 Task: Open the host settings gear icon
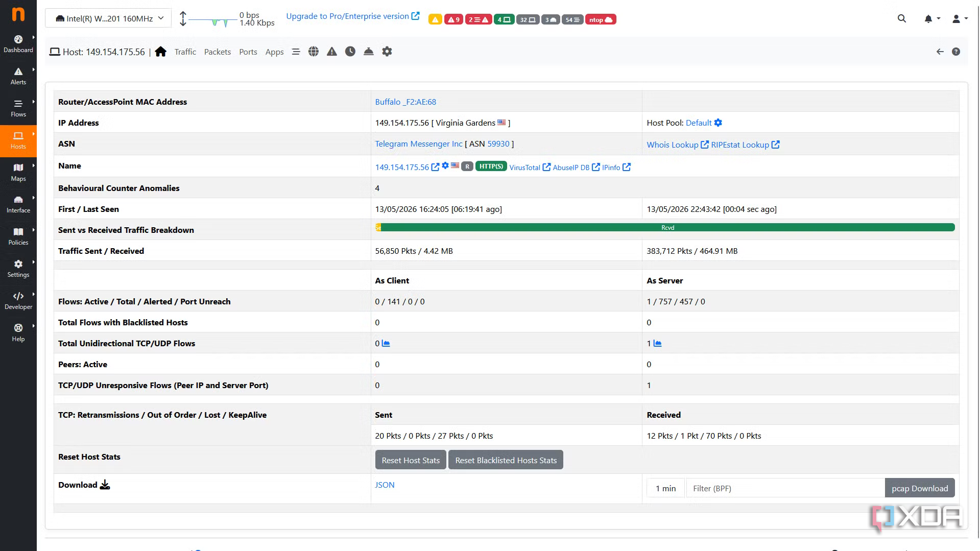387,52
